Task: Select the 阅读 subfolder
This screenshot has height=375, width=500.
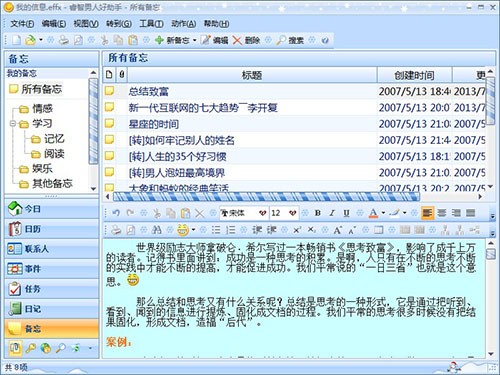Action: [x=48, y=154]
